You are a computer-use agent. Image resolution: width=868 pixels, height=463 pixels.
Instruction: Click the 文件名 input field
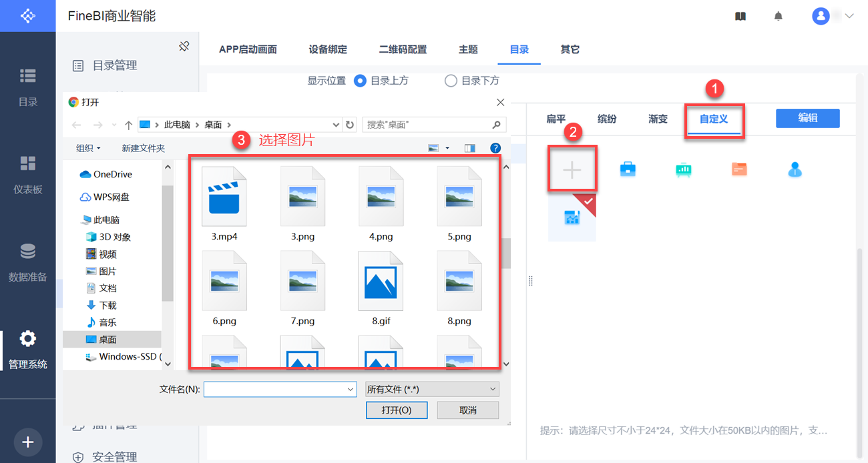(280, 389)
